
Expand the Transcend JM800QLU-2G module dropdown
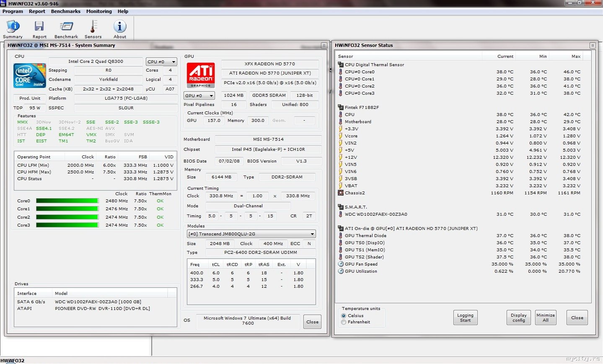click(251, 234)
